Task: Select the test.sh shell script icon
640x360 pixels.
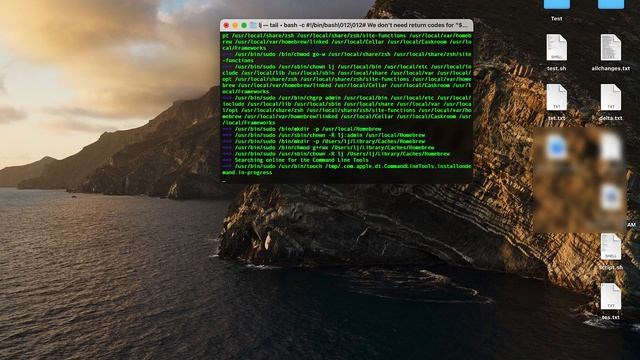Action: [x=556, y=48]
